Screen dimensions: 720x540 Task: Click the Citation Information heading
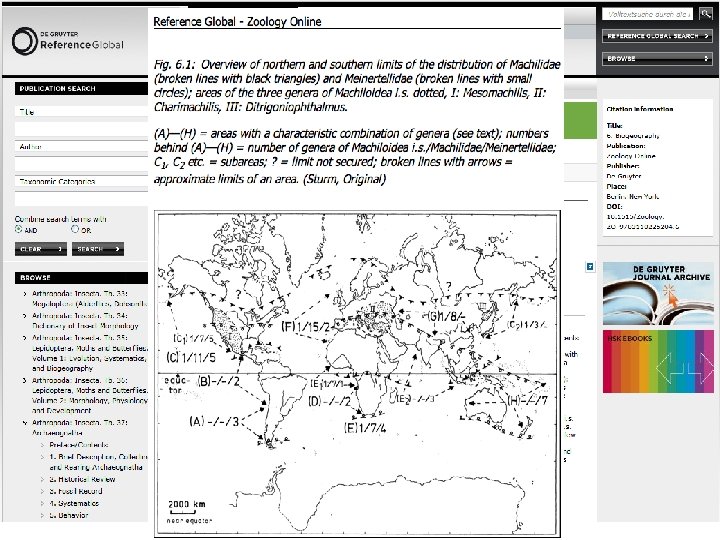pyautogui.click(x=640, y=109)
